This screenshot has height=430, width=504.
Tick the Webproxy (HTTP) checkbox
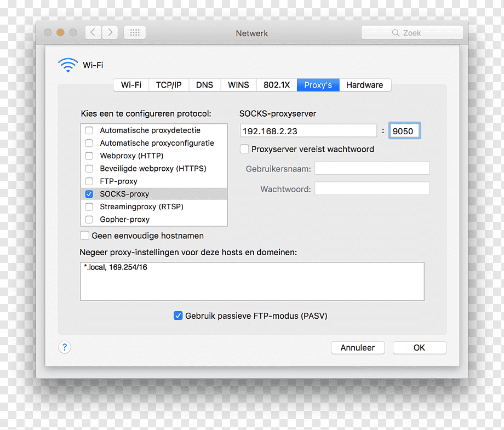(89, 156)
